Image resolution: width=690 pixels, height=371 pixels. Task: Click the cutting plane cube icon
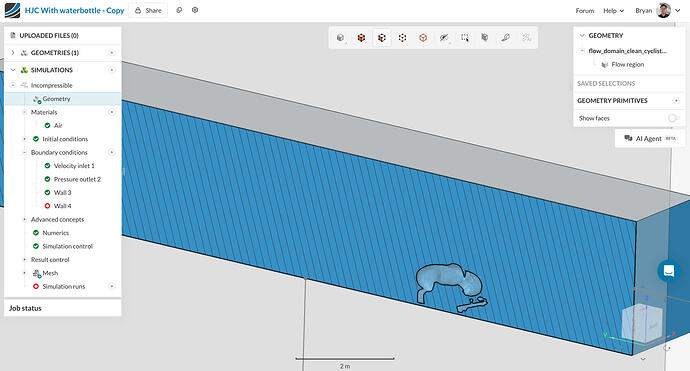tap(484, 38)
